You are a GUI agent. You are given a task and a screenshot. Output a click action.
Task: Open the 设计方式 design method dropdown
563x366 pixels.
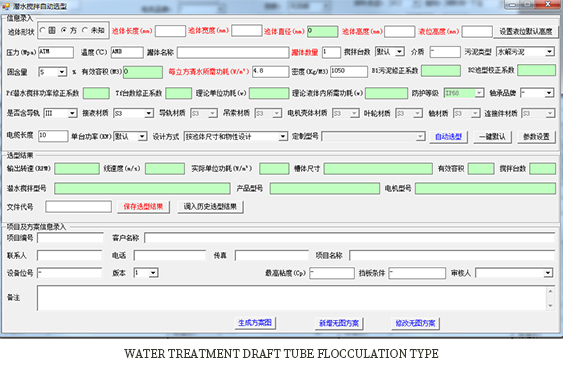(x=236, y=136)
